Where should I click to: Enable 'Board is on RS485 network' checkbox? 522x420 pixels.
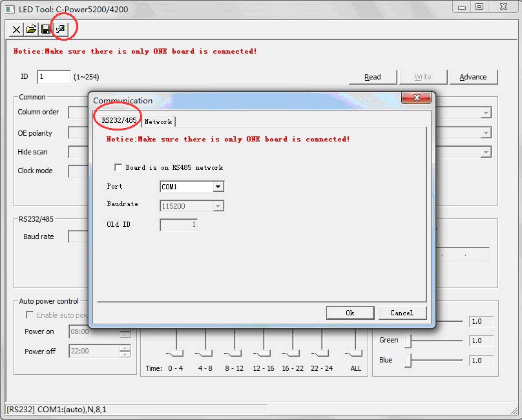coord(118,167)
